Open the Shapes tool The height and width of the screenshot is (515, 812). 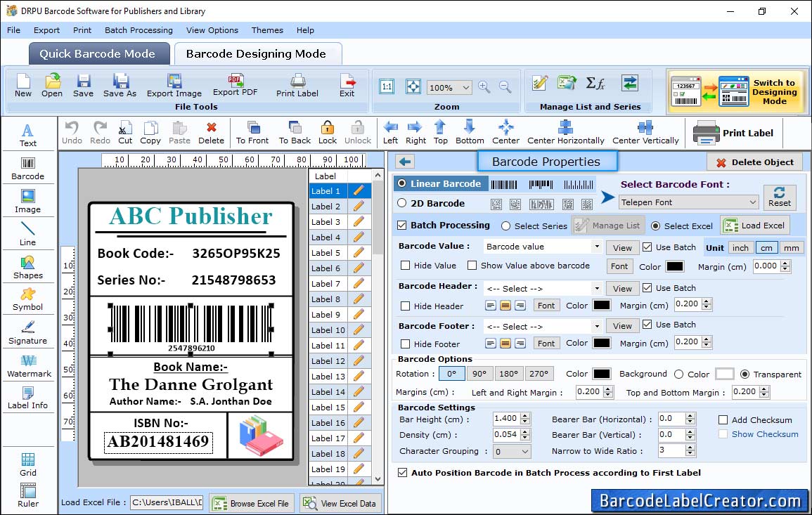click(28, 268)
